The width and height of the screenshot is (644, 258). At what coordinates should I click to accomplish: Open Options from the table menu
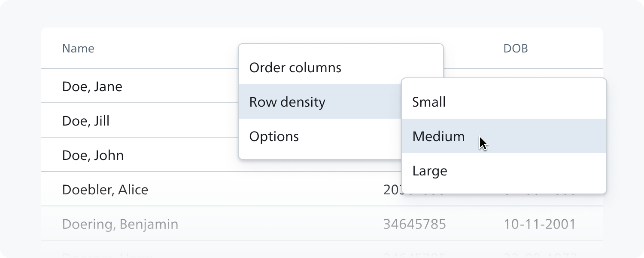click(x=320, y=136)
